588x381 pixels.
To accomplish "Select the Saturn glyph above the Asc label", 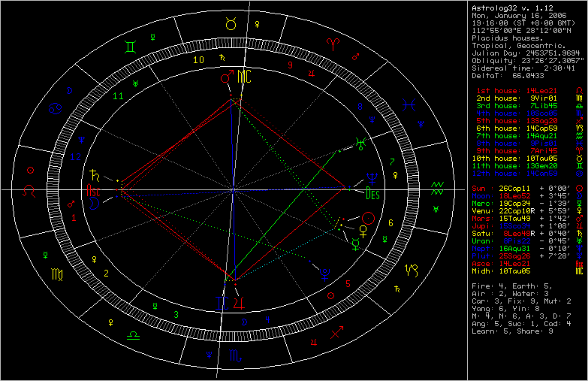I will (x=95, y=176).
